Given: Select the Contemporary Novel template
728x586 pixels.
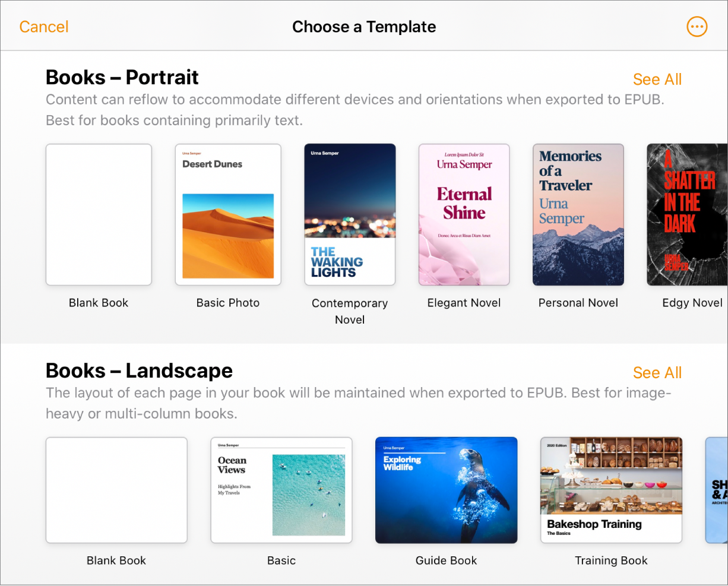Looking at the screenshot, I should [x=350, y=214].
